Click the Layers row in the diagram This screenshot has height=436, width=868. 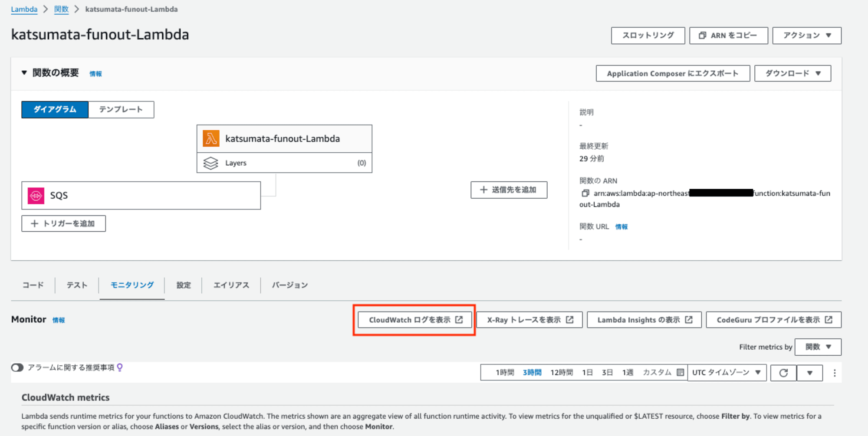(284, 163)
